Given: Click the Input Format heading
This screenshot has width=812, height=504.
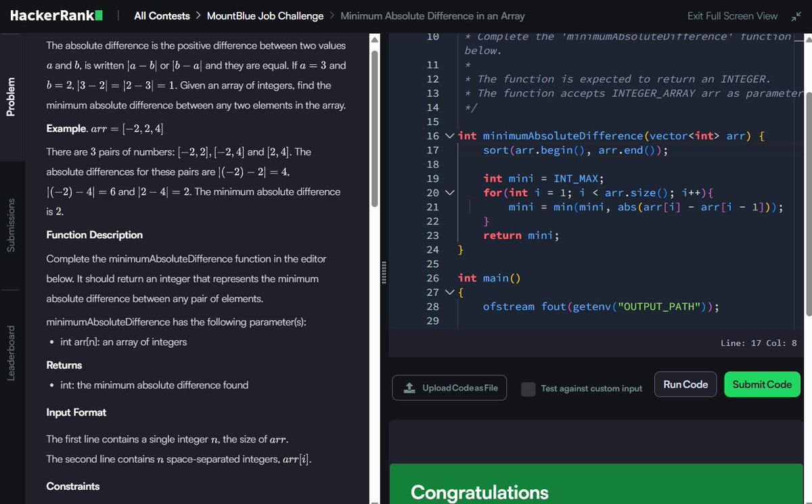Looking at the screenshot, I should point(76,412).
